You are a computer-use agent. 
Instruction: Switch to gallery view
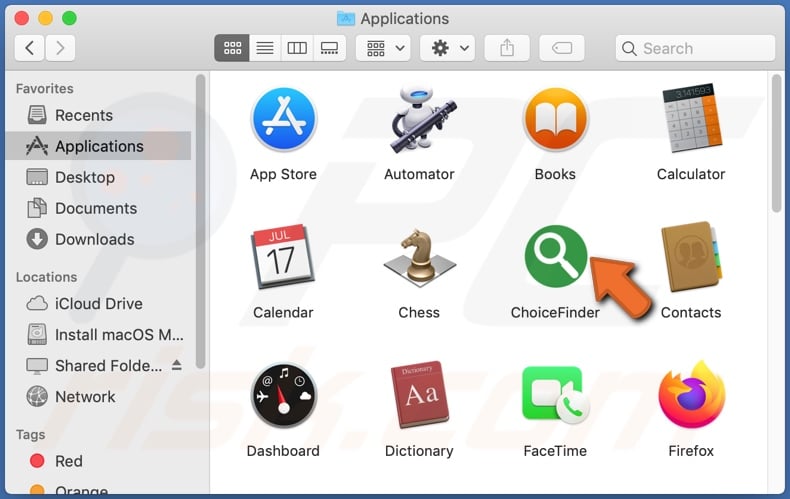(330, 48)
